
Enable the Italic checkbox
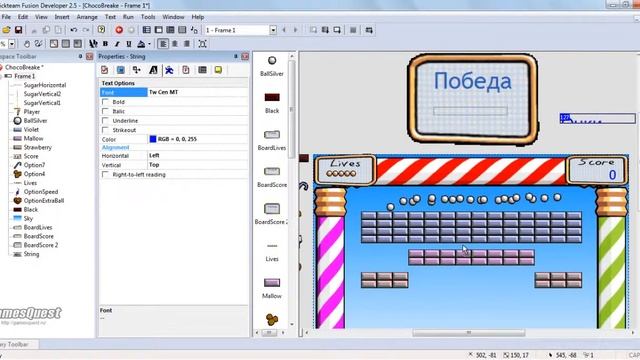105,111
